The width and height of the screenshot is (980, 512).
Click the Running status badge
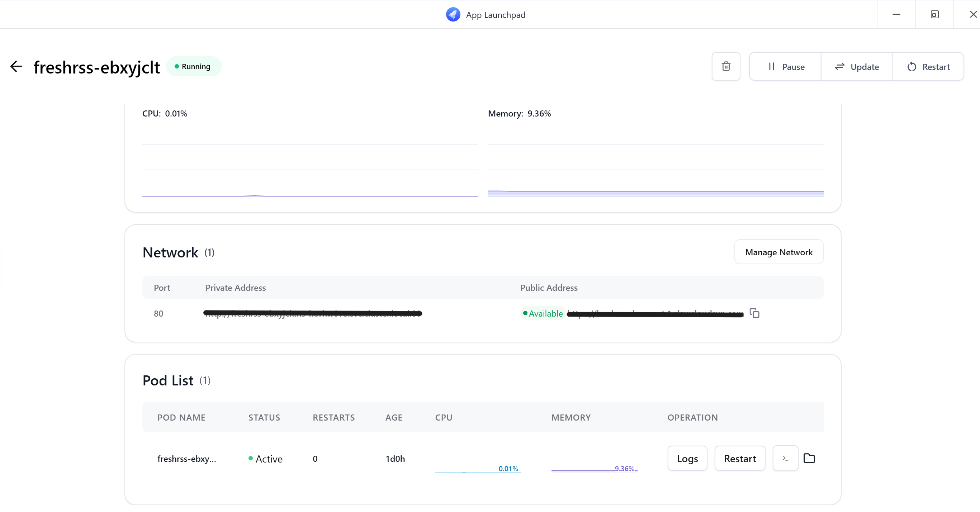(194, 66)
